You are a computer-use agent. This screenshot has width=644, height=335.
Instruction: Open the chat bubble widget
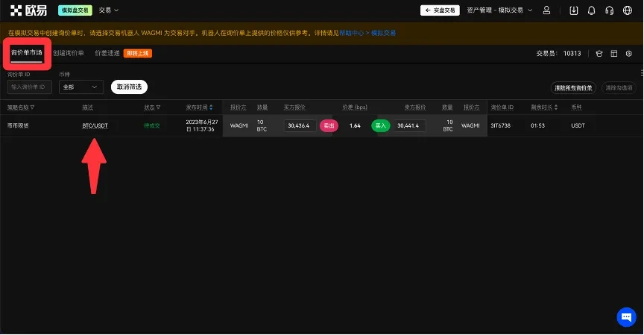[x=626, y=316]
